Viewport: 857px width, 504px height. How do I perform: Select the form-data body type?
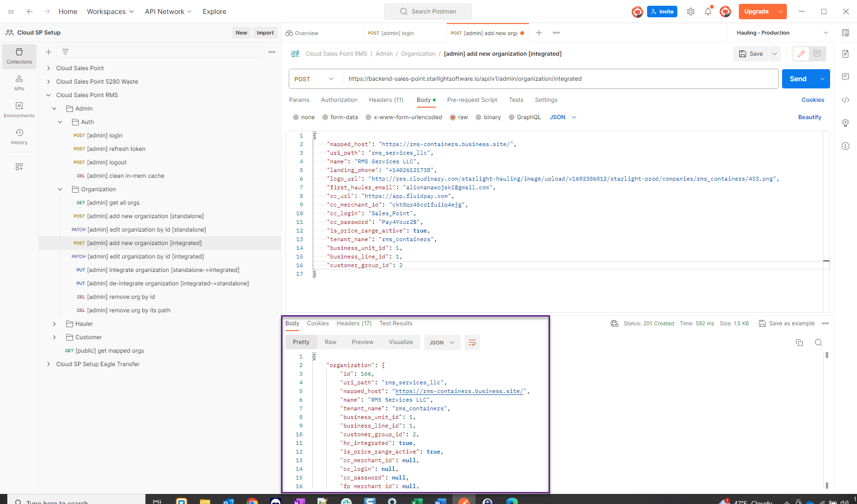pos(325,117)
